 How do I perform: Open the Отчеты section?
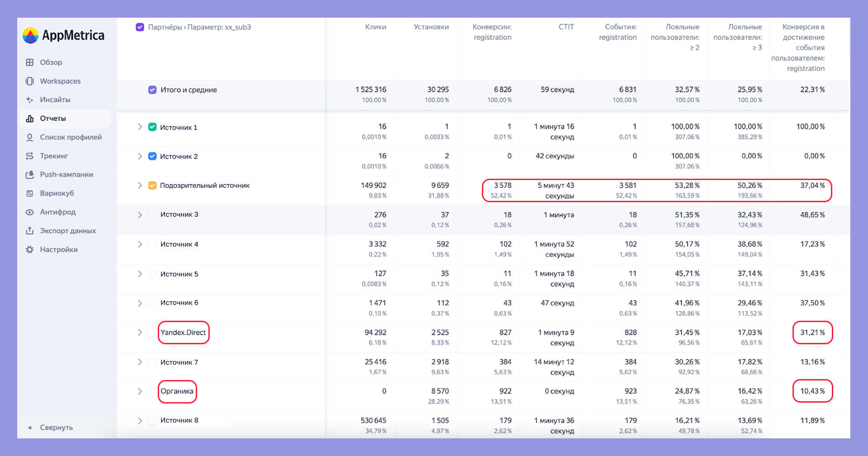[x=65, y=119]
